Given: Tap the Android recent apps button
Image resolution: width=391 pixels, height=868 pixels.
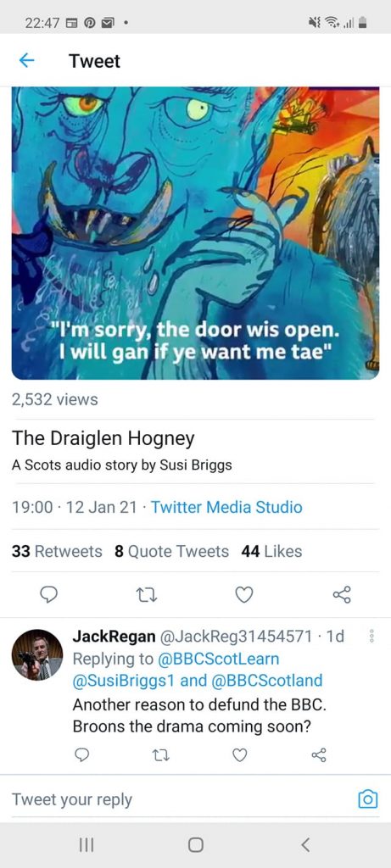Looking at the screenshot, I should (87, 845).
